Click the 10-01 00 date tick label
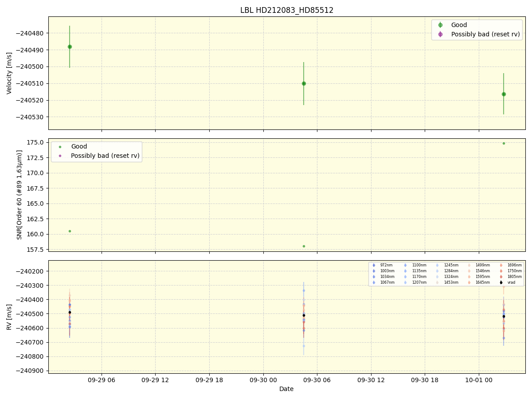The image size is (532, 399). coord(479,380)
